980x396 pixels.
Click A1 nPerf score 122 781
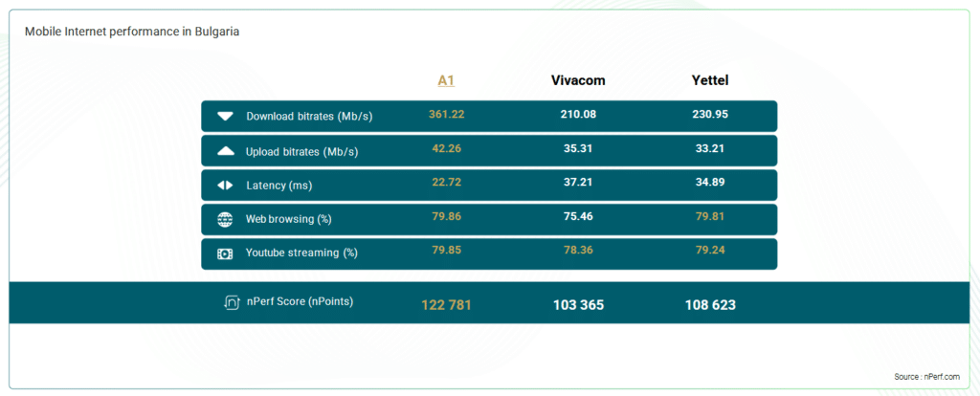[x=446, y=305]
